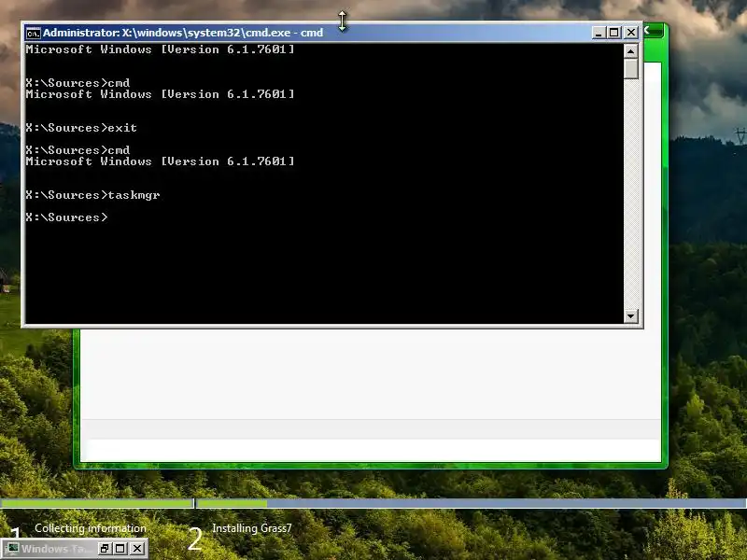747x560 pixels.
Task: Click the cmd scrollbar up arrow
Action: pyautogui.click(x=631, y=51)
